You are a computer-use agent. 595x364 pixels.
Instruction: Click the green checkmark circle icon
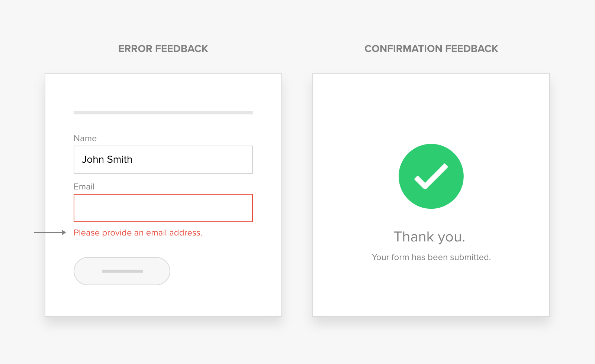point(431,176)
